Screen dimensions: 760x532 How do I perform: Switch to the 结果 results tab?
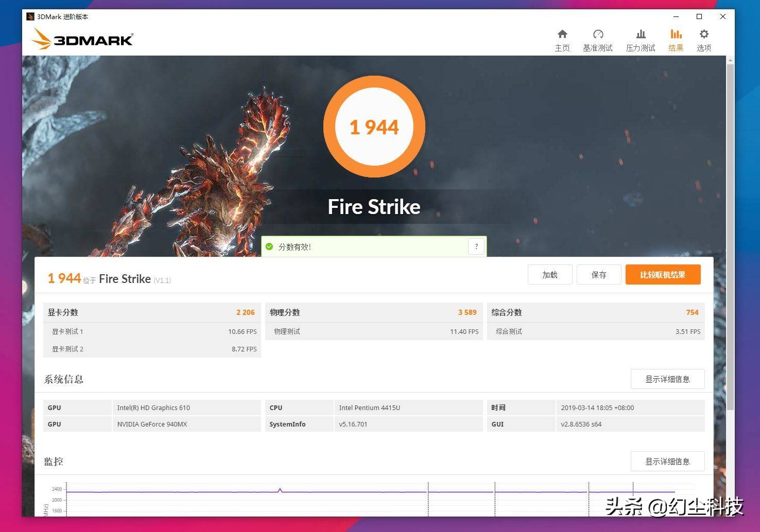[x=676, y=40]
